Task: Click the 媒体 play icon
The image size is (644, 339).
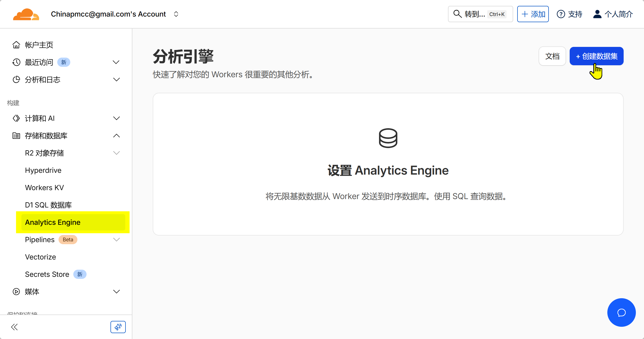Action: point(16,292)
